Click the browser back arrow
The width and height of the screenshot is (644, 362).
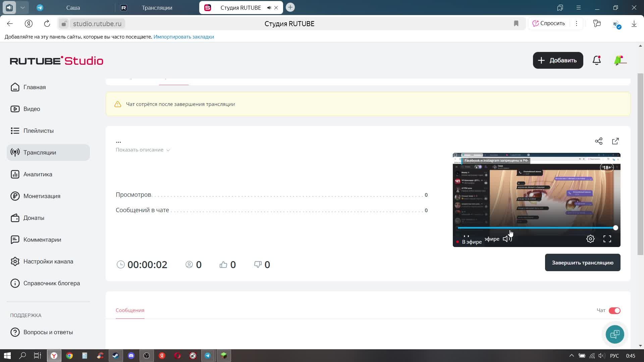click(10, 23)
